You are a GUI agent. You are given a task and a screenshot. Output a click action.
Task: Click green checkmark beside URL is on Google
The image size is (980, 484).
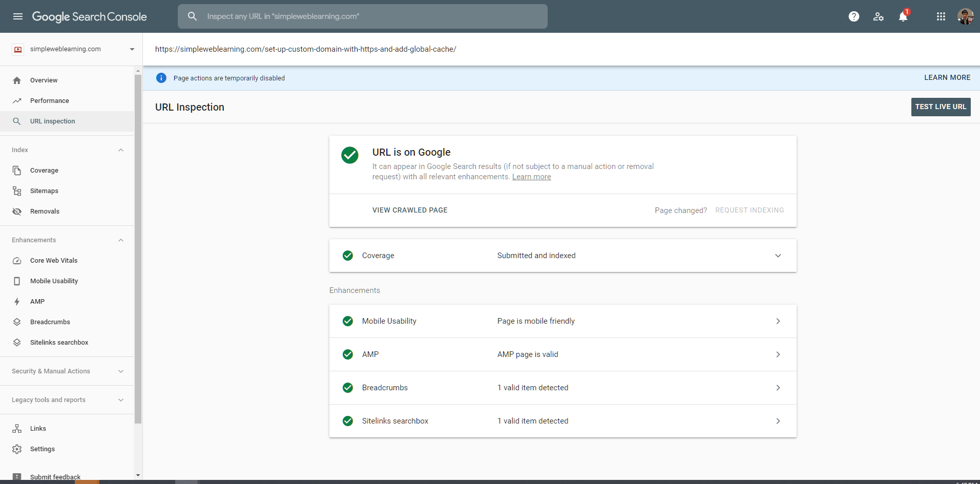350,155
